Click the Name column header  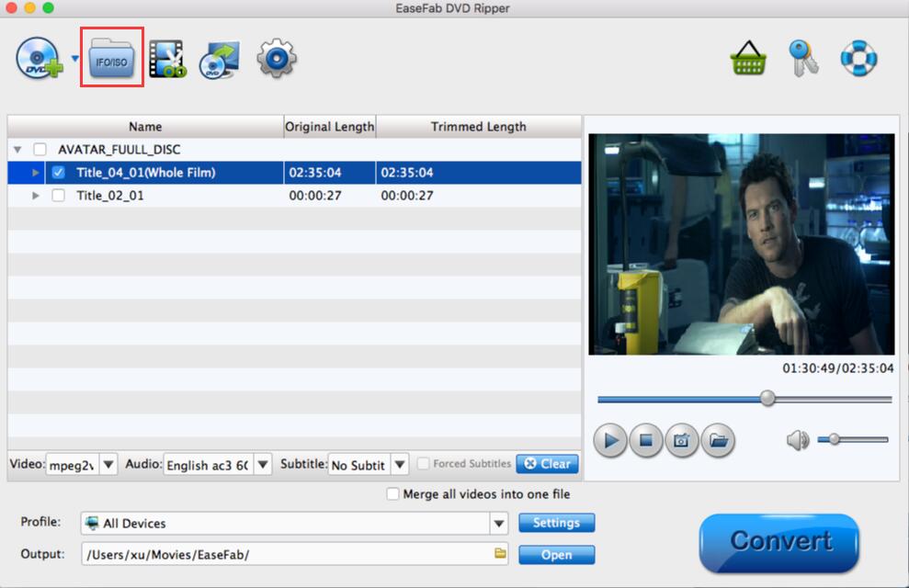click(145, 127)
